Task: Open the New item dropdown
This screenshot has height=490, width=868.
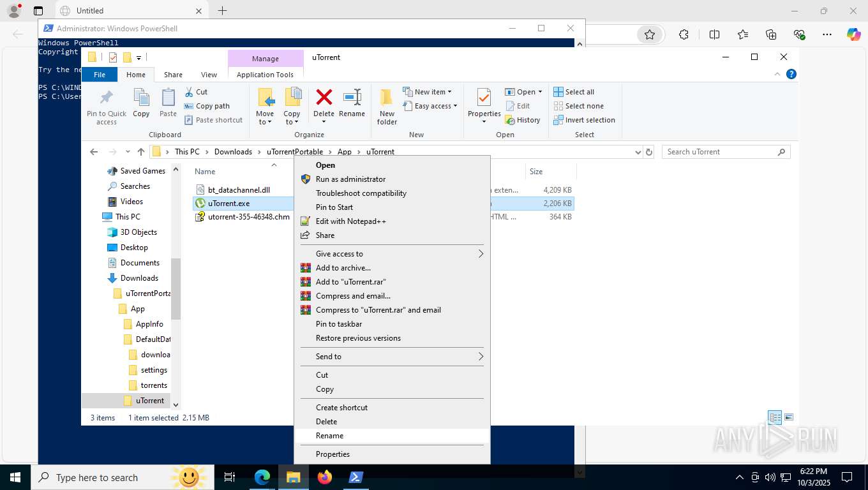Action: point(427,92)
